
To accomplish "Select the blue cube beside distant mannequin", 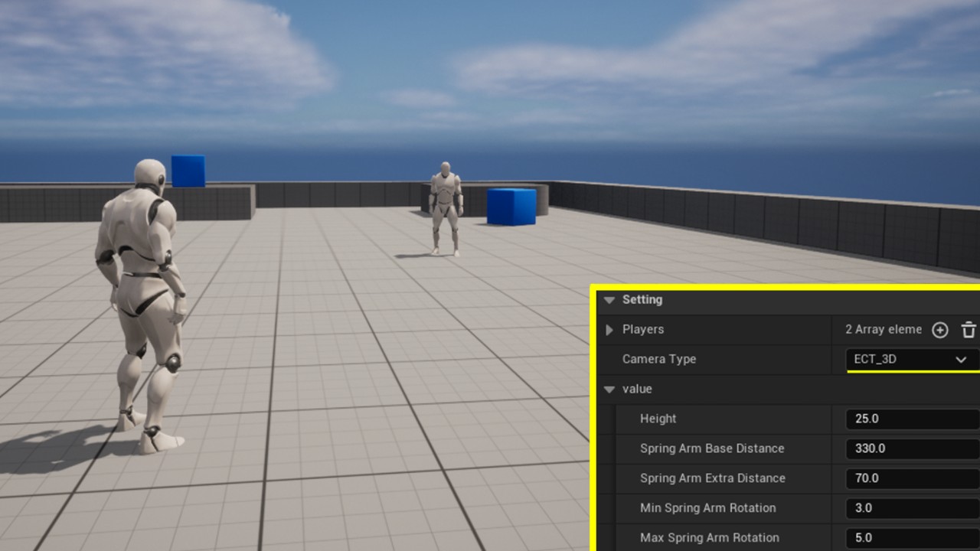I will (x=511, y=207).
